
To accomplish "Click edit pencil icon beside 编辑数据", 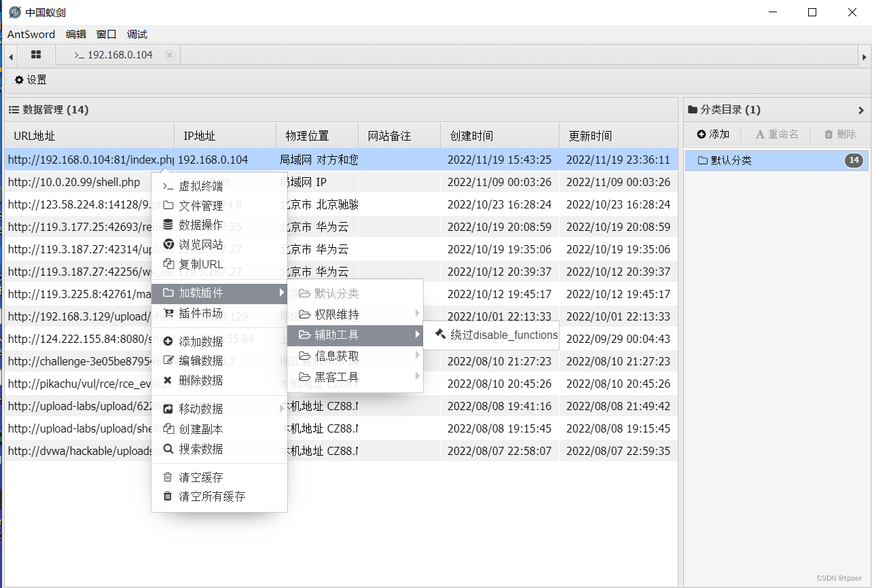I will coord(168,361).
